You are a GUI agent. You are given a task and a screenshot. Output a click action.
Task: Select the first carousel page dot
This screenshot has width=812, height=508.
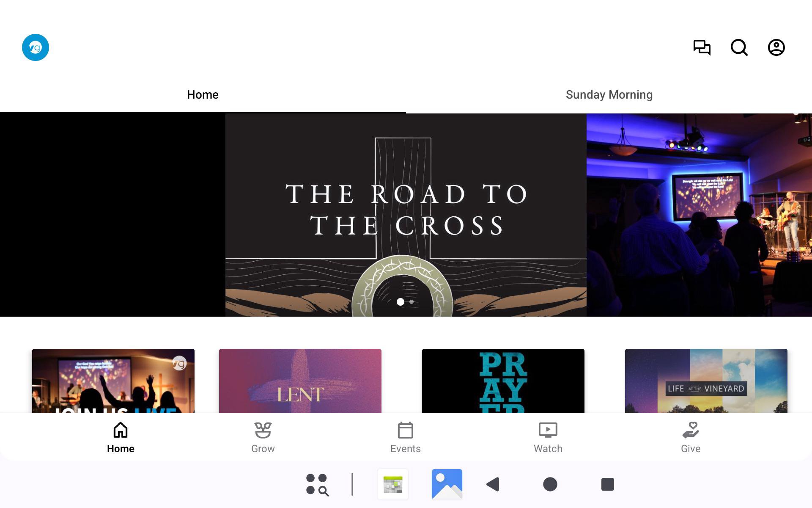click(x=400, y=302)
